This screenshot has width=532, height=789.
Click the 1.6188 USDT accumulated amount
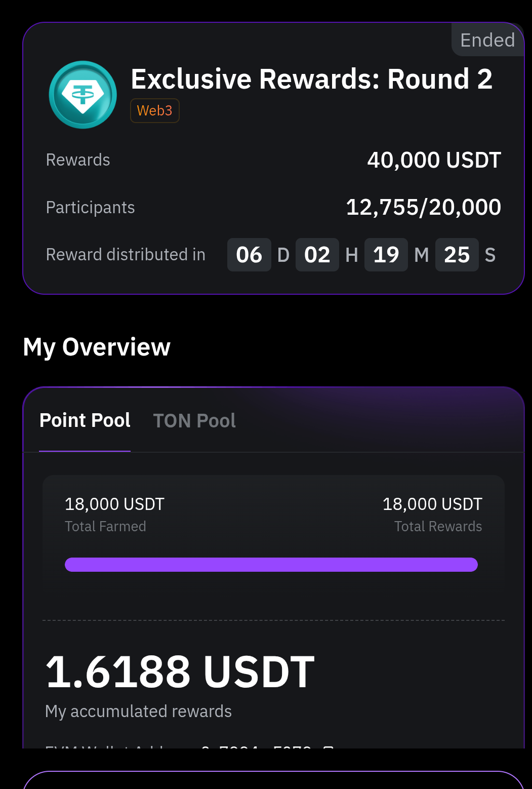(x=180, y=672)
